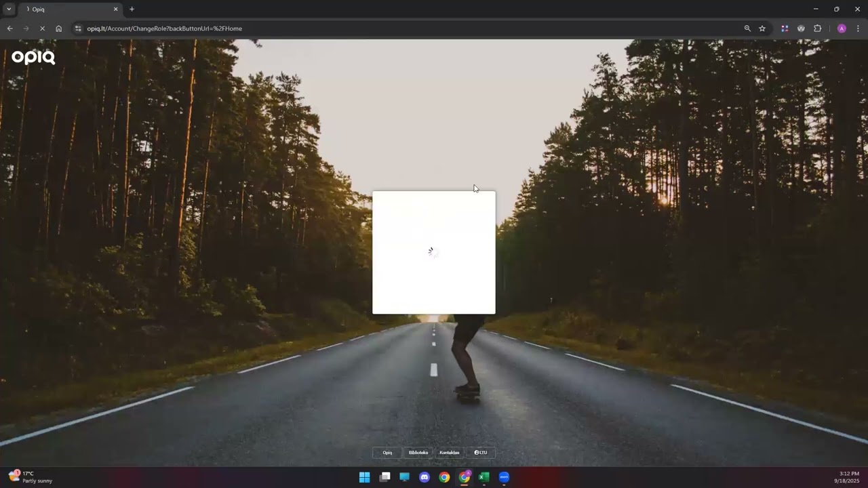Open the colorful grid extension icon
Screen dimensions: 868x488
pos(785,28)
